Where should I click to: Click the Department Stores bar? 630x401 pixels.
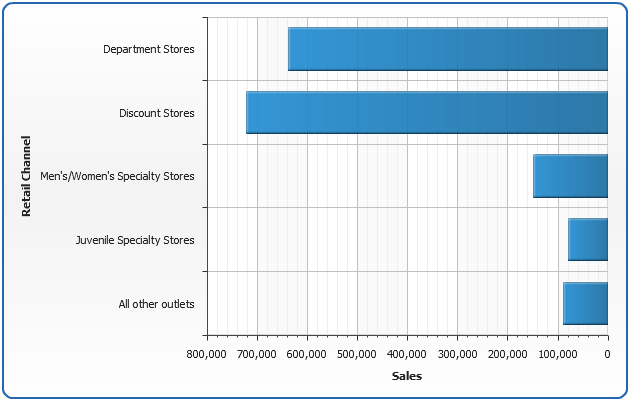click(x=448, y=49)
